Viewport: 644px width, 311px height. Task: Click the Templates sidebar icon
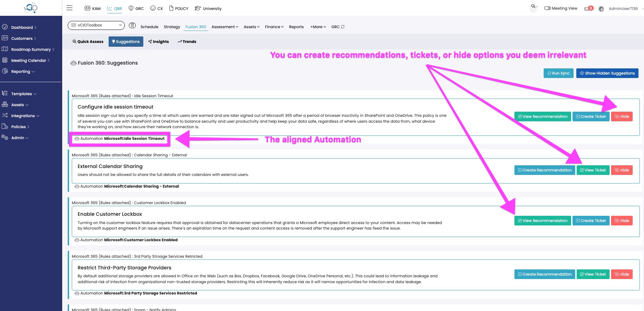coord(5,93)
